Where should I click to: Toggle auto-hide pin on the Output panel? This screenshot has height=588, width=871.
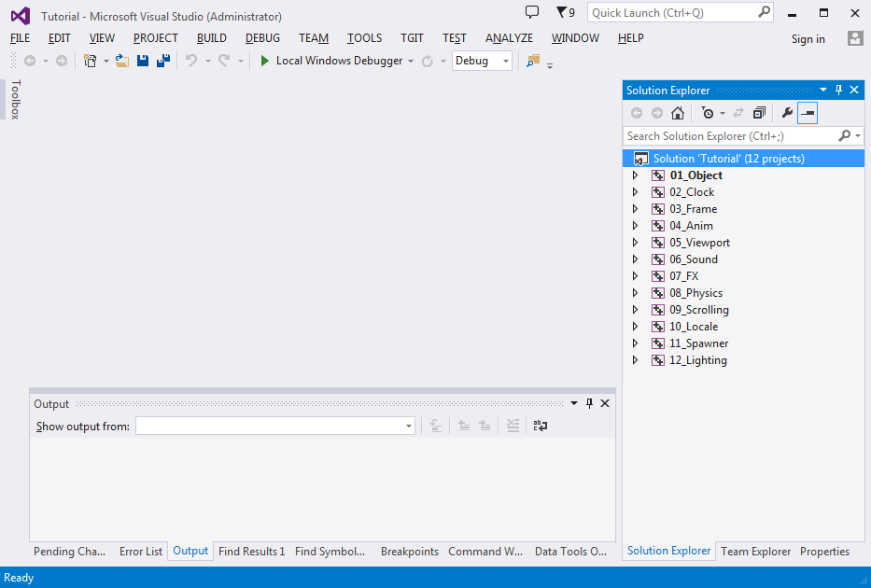pyautogui.click(x=589, y=403)
